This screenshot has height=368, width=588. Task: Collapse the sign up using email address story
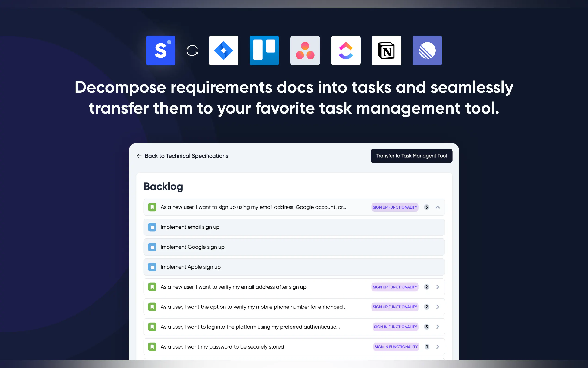[438, 207]
